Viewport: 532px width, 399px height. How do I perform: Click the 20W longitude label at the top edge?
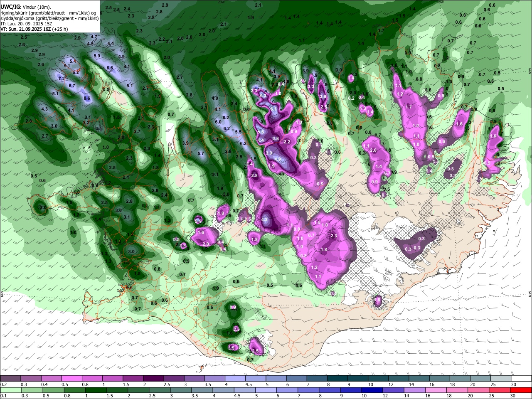[x=221, y=2]
